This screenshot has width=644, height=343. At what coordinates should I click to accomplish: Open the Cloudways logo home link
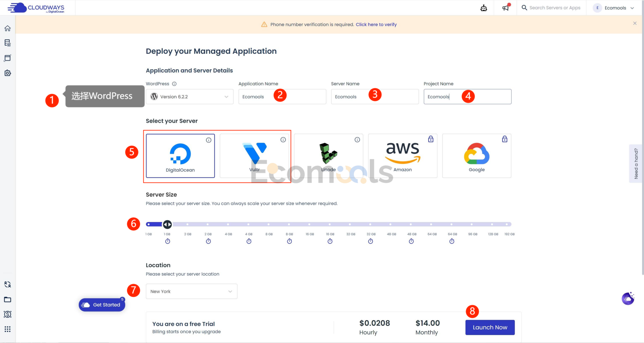click(36, 8)
